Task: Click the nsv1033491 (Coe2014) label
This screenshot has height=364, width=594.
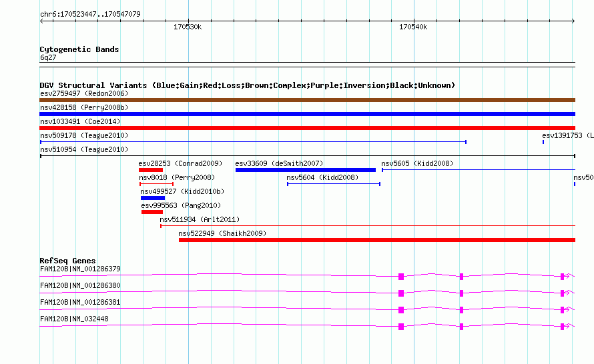Action: (80, 121)
